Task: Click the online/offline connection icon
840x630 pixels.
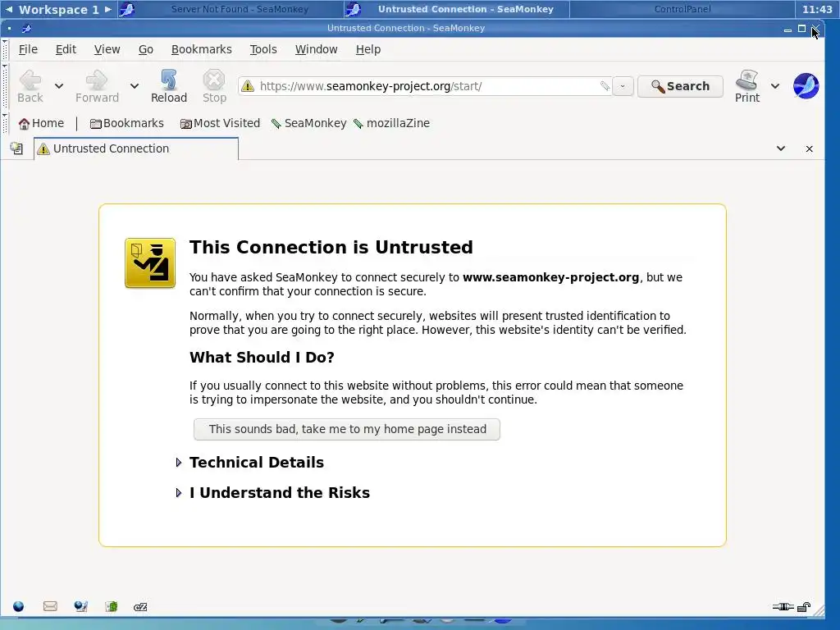Action: click(x=783, y=606)
